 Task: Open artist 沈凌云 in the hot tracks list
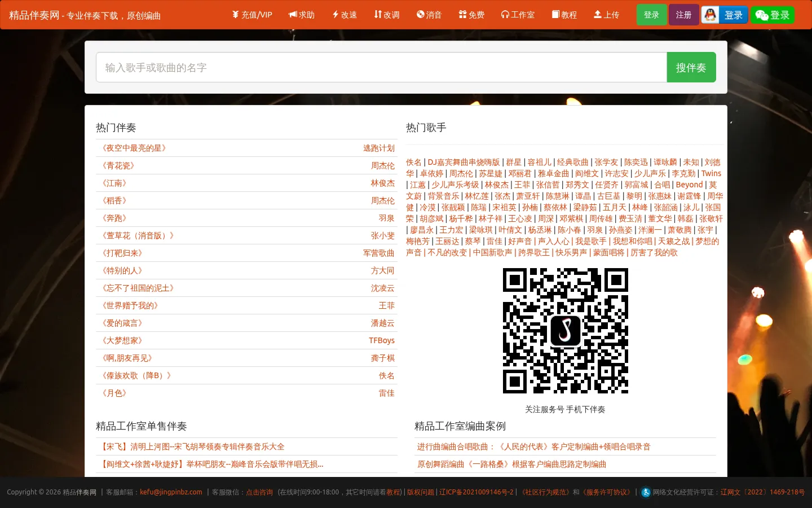pyautogui.click(x=383, y=288)
